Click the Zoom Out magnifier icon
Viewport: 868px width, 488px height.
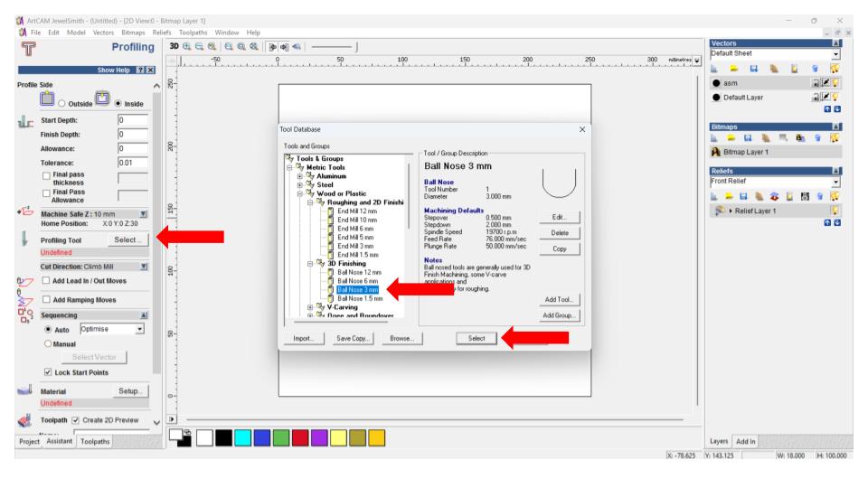pos(199,46)
